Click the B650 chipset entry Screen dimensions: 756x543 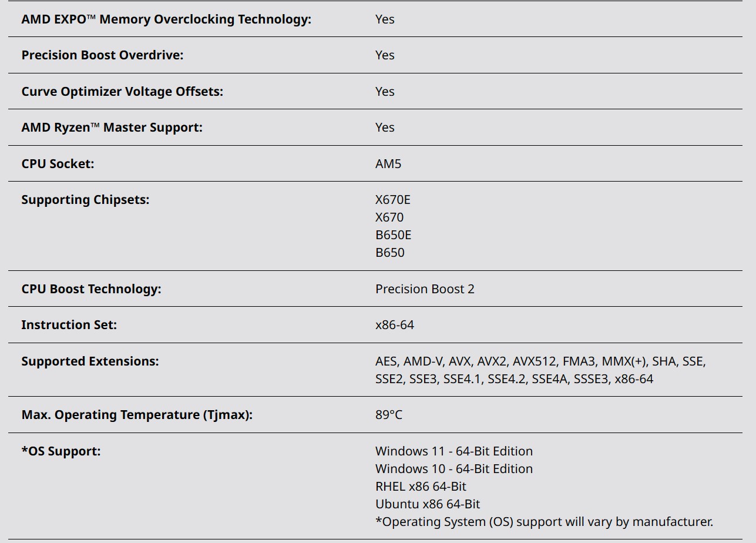[390, 253]
